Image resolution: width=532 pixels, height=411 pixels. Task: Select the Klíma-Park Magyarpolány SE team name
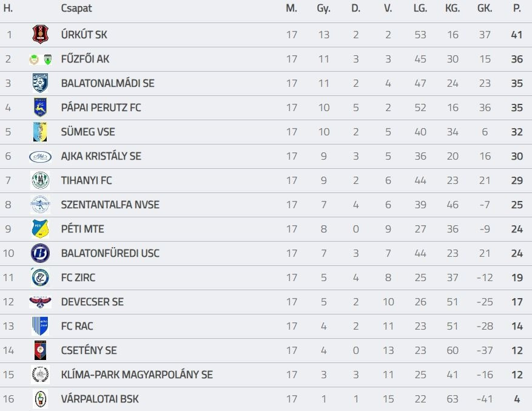pos(136,375)
